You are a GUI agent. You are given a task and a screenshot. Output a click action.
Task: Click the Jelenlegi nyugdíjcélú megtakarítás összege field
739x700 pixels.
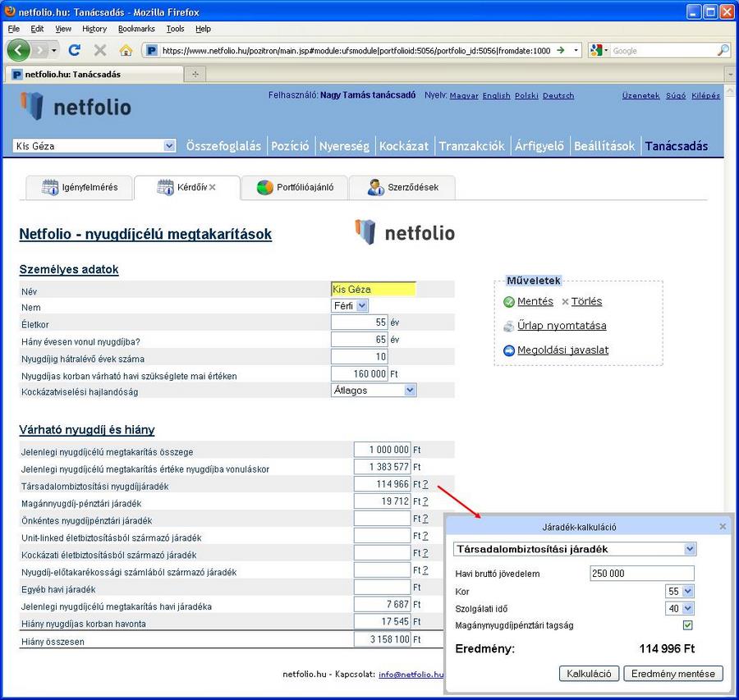click(x=382, y=450)
